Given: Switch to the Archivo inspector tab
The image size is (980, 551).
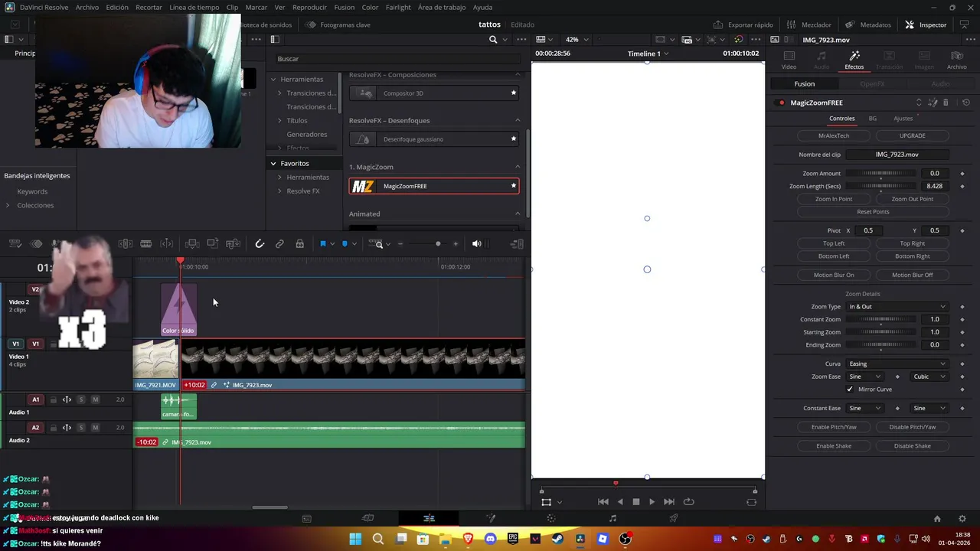Looking at the screenshot, I should [956, 60].
